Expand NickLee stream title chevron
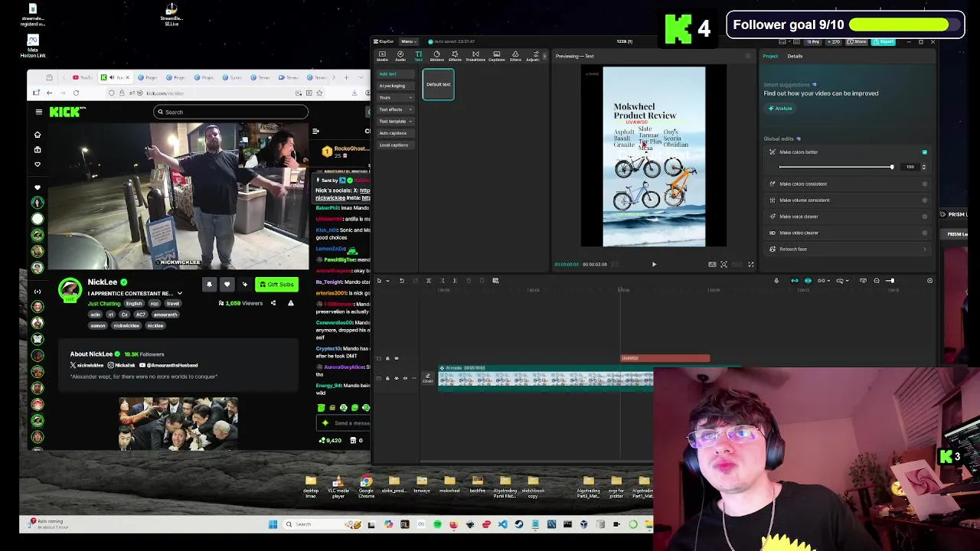The width and height of the screenshot is (980, 551). click(180, 294)
